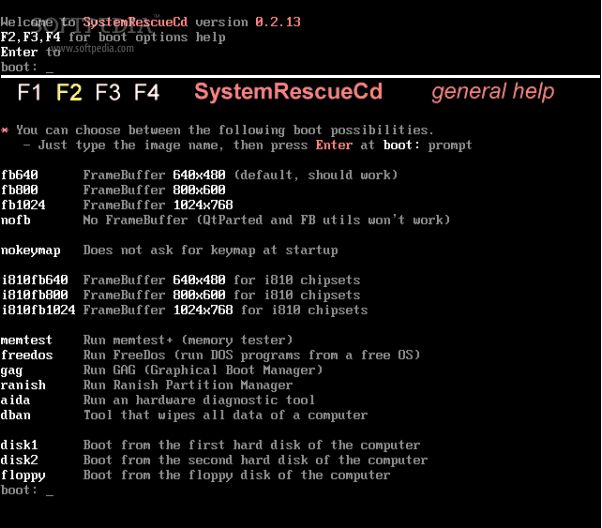
Task: Click the gag boot option
Action: click(x=12, y=371)
